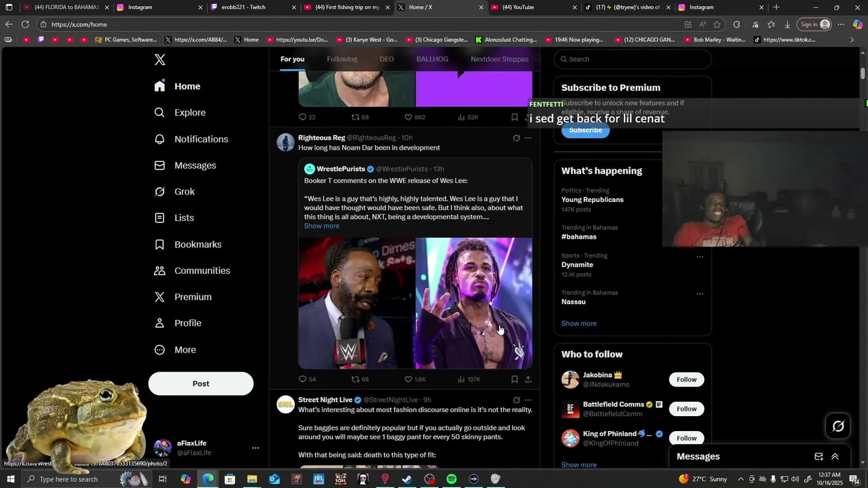This screenshot has width=868, height=488.
Task: Show more in Who to follow
Action: [x=579, y=465]
